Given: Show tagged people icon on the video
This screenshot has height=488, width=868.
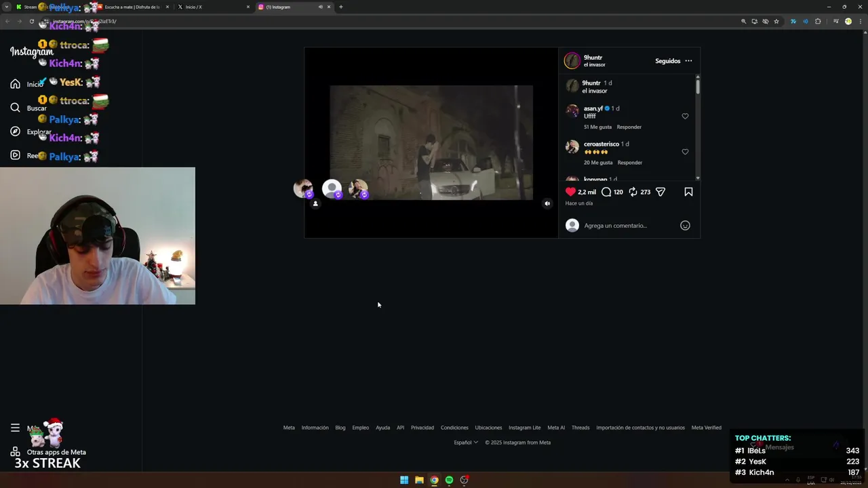Looking at the screenshot, I should click(x=315, y=203).
